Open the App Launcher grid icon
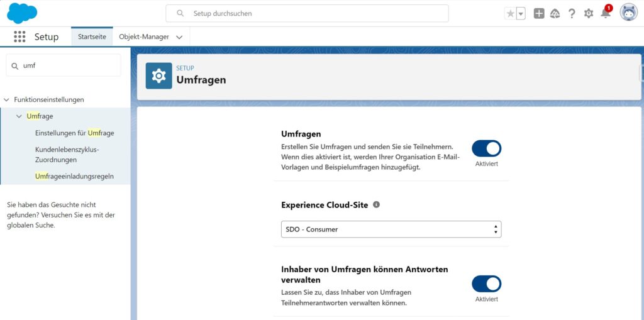Screen dimensions: 644x320 click(x=19, y=37)
